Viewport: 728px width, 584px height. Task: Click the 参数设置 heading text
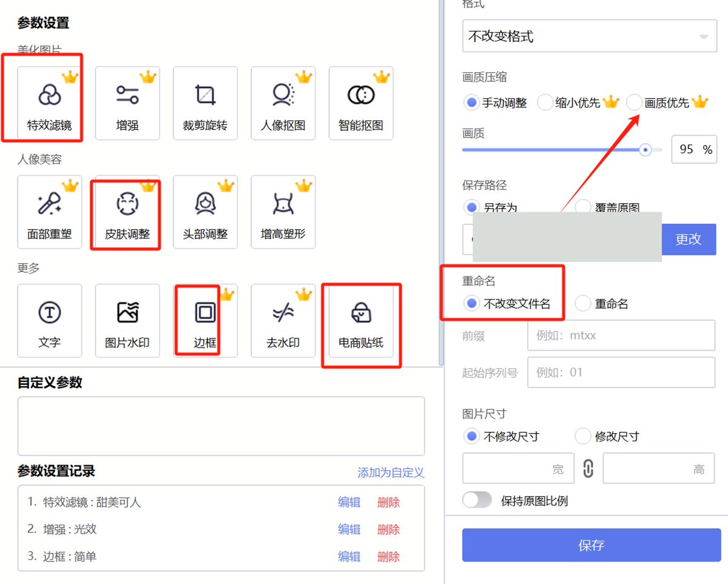tap(43, 23)
